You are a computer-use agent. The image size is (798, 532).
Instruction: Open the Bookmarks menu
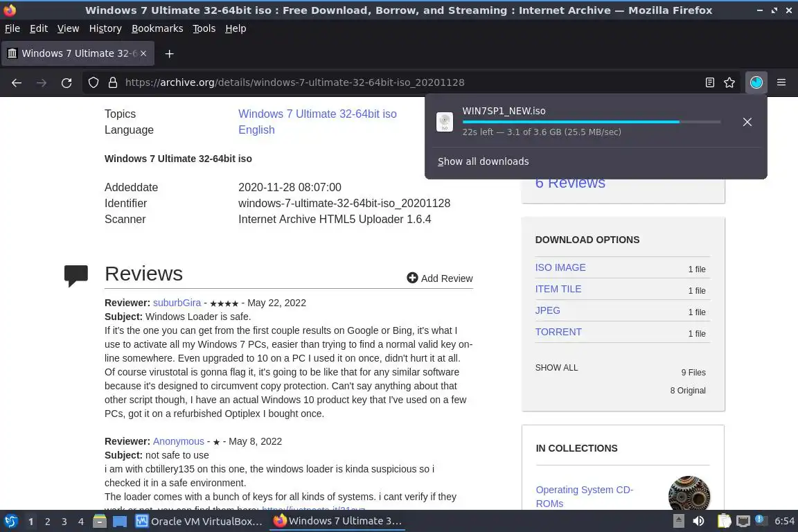(x=157, y=28)
